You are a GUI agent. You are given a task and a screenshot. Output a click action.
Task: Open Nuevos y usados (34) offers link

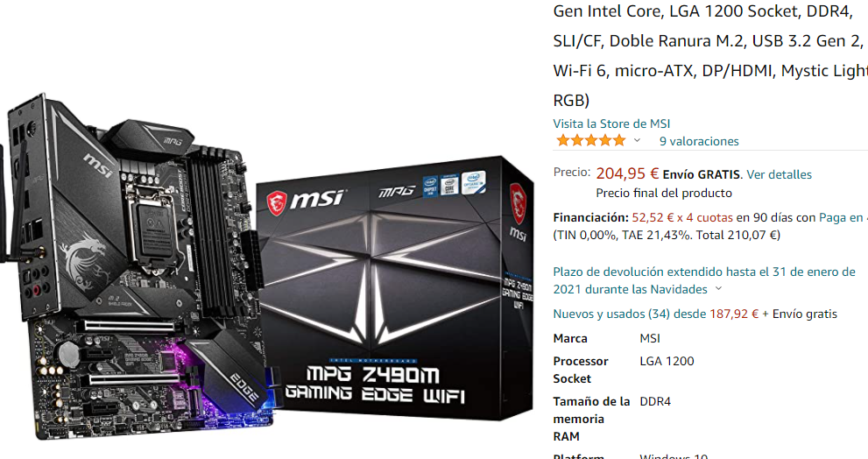[629, 314]
